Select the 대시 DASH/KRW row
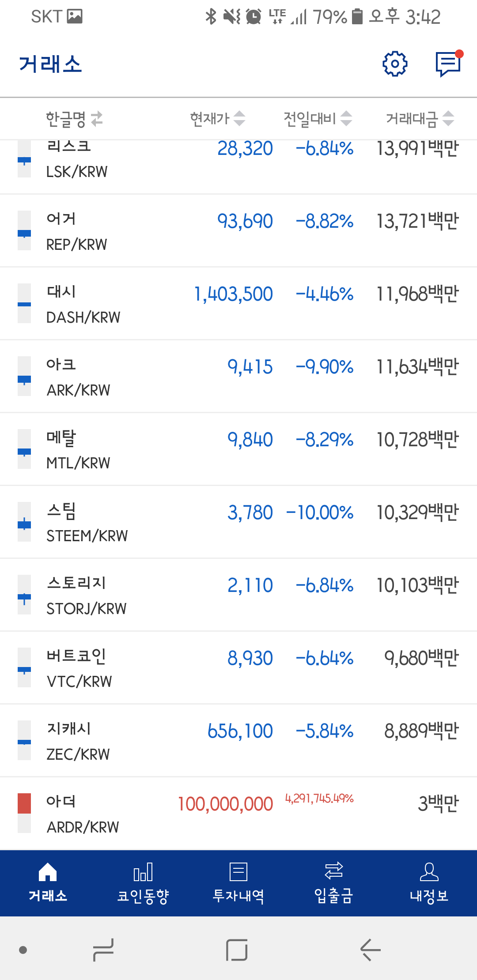The height and width of the screenshot is (980, 477). point(238,304)
